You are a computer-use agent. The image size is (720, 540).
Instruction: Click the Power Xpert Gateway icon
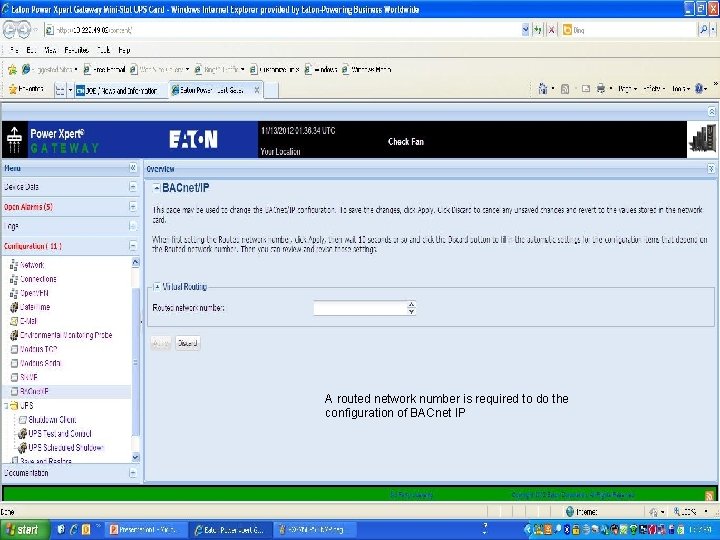pos(15,140)
